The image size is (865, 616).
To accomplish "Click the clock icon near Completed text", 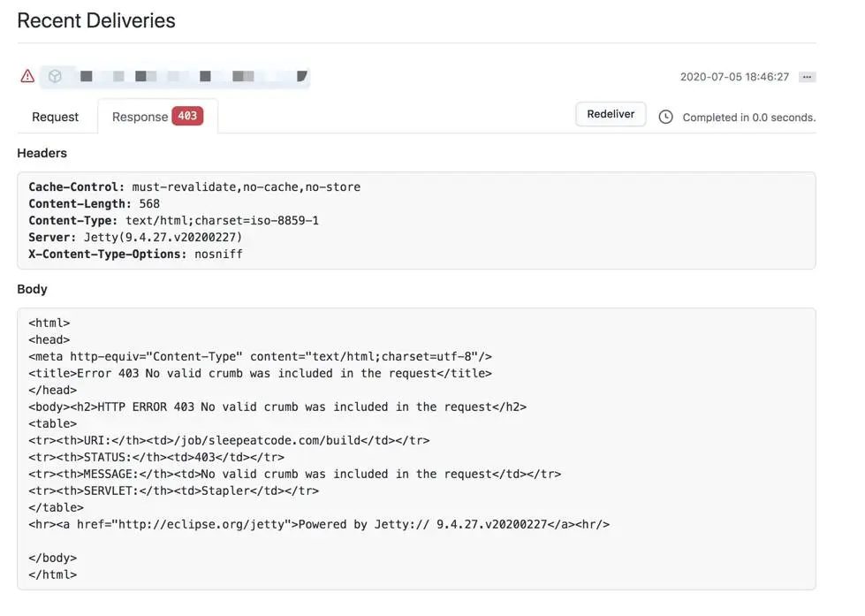I will click(x=665, y=117).
